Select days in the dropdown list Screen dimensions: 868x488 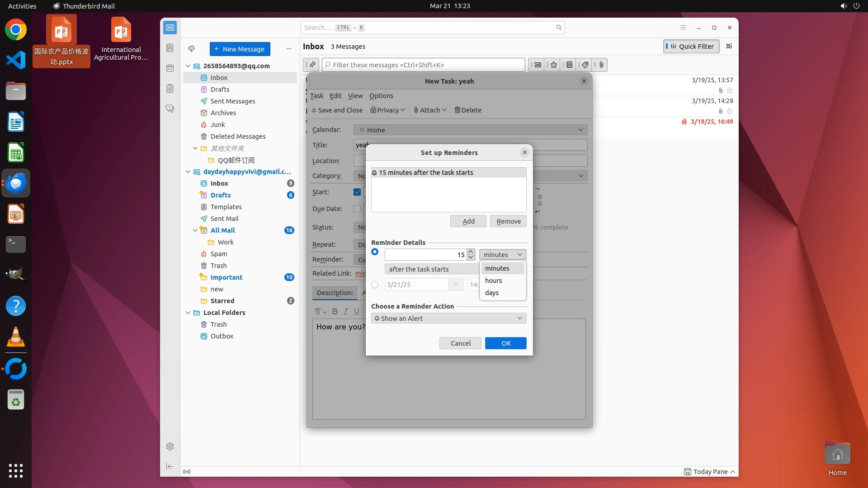point(492,293)
